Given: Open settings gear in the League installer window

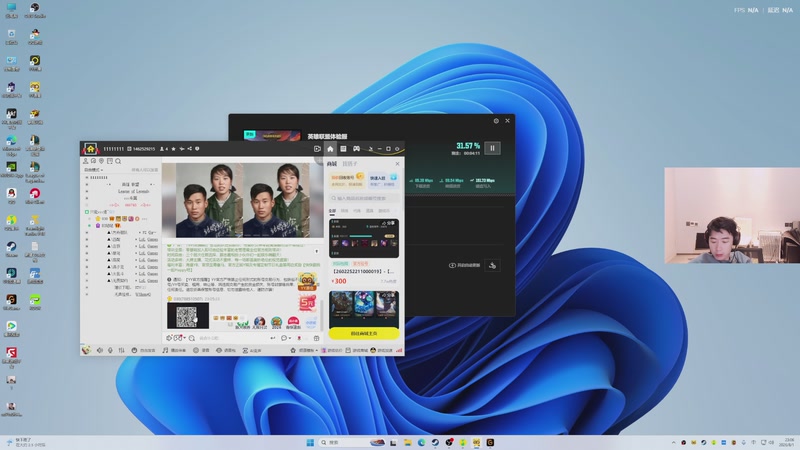Looking at the screenshot, I should [x=496, y=121].
